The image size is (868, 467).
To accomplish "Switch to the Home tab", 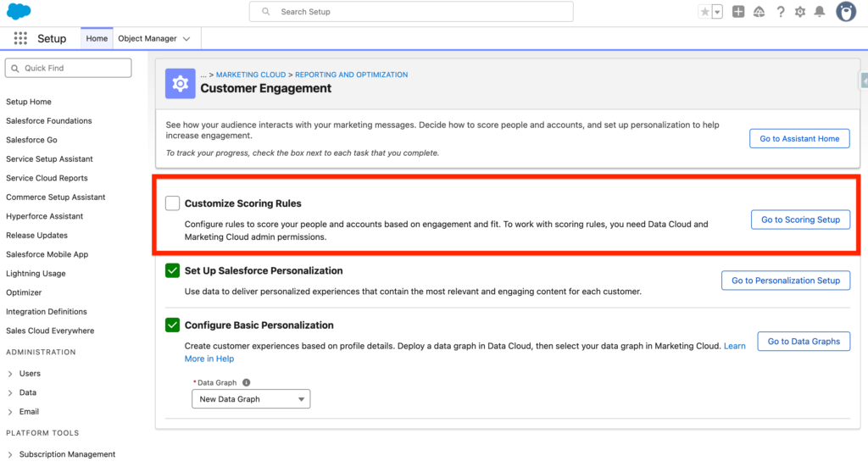I will coord(97,39).
